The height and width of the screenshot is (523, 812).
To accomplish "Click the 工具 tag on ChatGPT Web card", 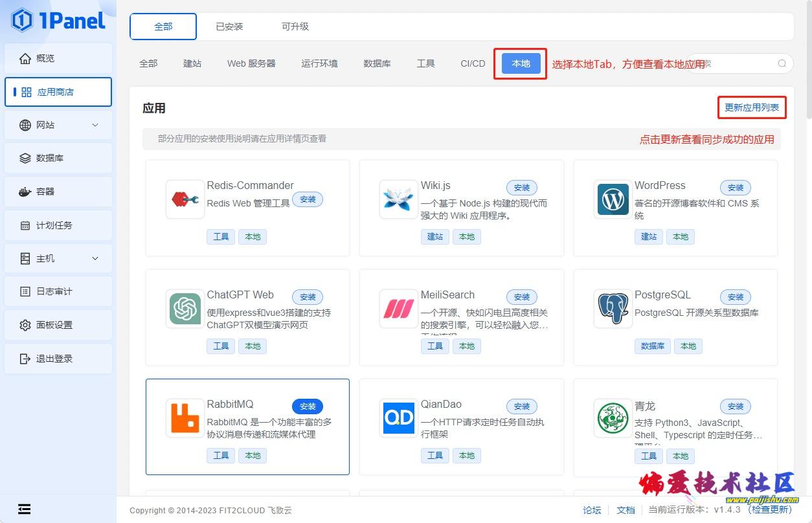I will pos(221,346).
